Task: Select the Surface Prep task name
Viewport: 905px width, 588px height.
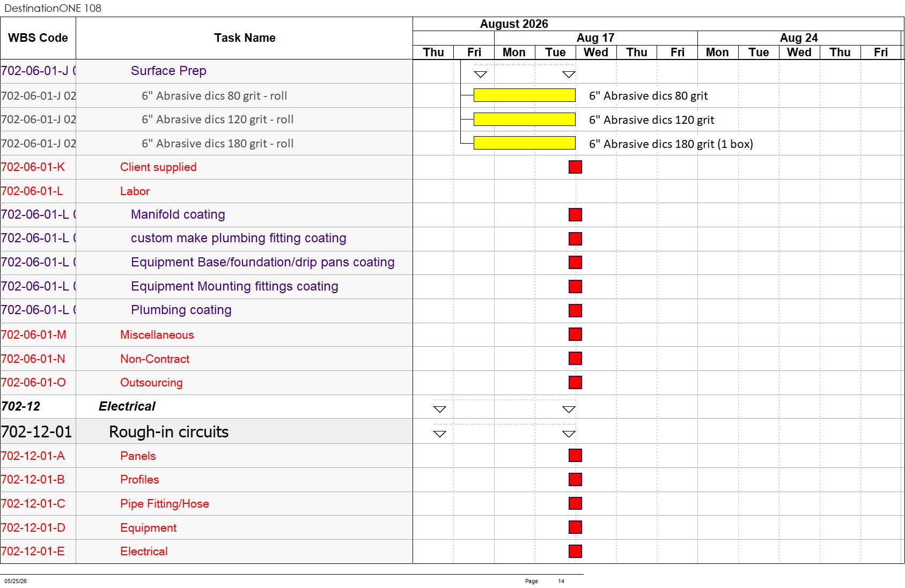Action: point(168,71)
